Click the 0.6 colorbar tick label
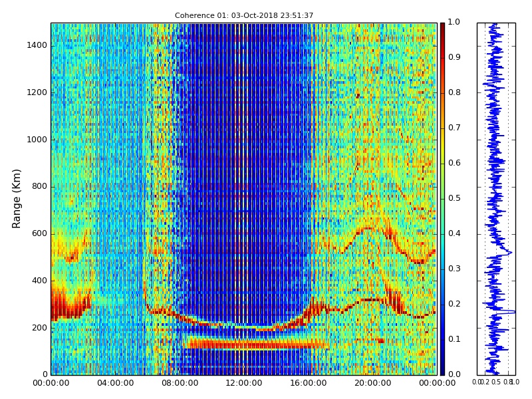 point(454,163)
